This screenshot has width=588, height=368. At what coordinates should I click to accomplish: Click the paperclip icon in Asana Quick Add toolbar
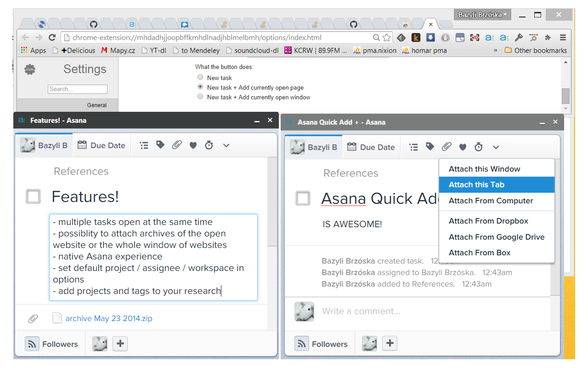click(447, 147)
